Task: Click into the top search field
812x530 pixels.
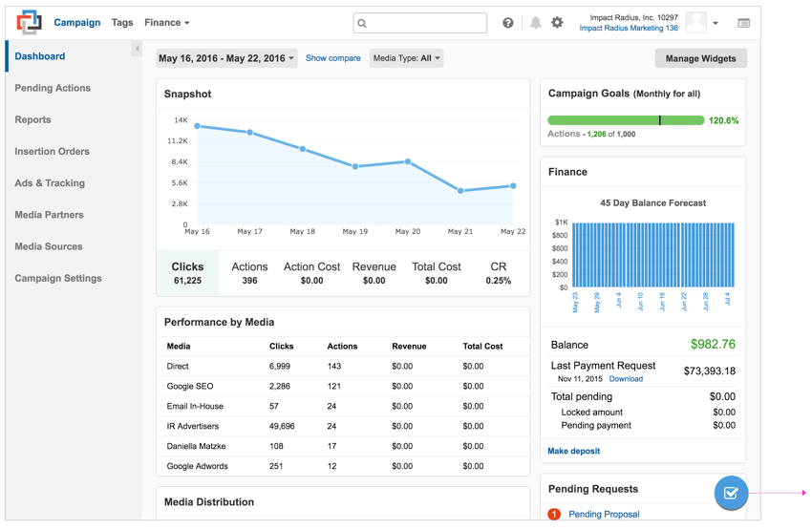Action: point(420,23)
